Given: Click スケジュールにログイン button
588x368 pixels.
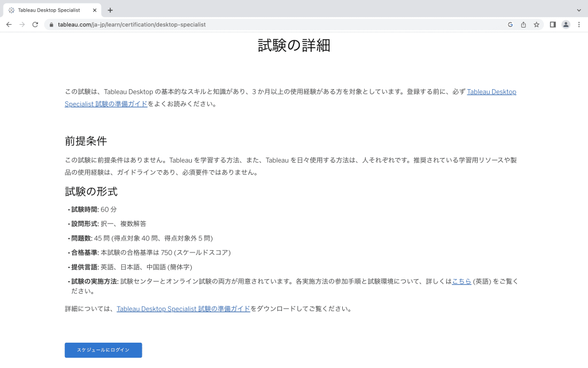Looking at the screenshot, I should (103, 350).
